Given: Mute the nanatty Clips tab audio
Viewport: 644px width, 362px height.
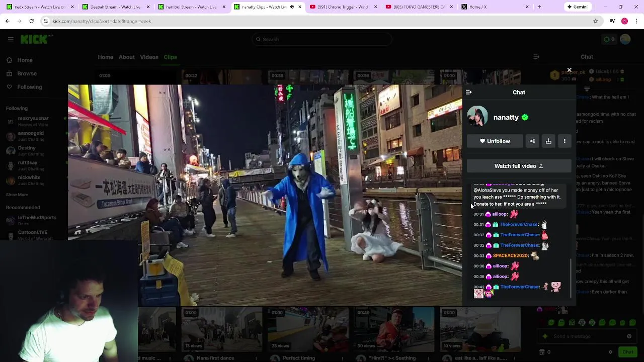Looking at the screenshot, I should coord(291,7).
